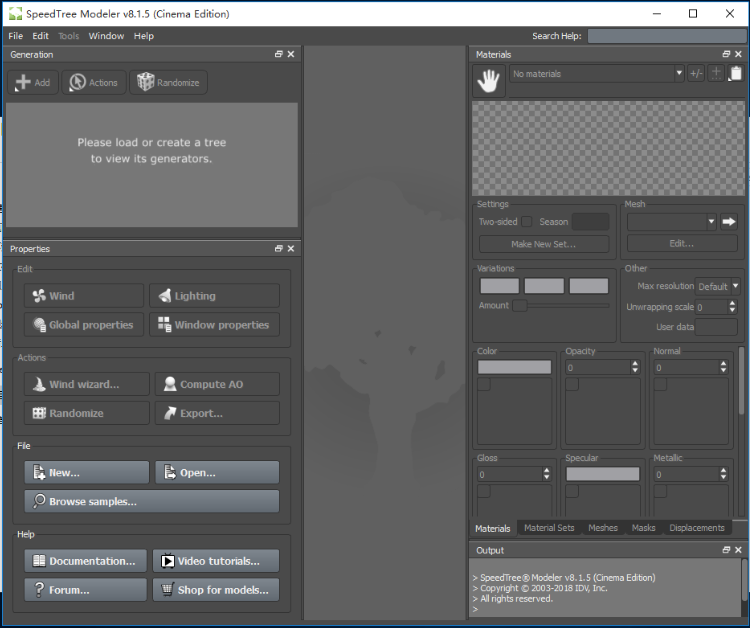The width and height of the screenshot is (752, 628).
Task: Click the arrow icon beside Mesh dropdown
Action: 729,221
